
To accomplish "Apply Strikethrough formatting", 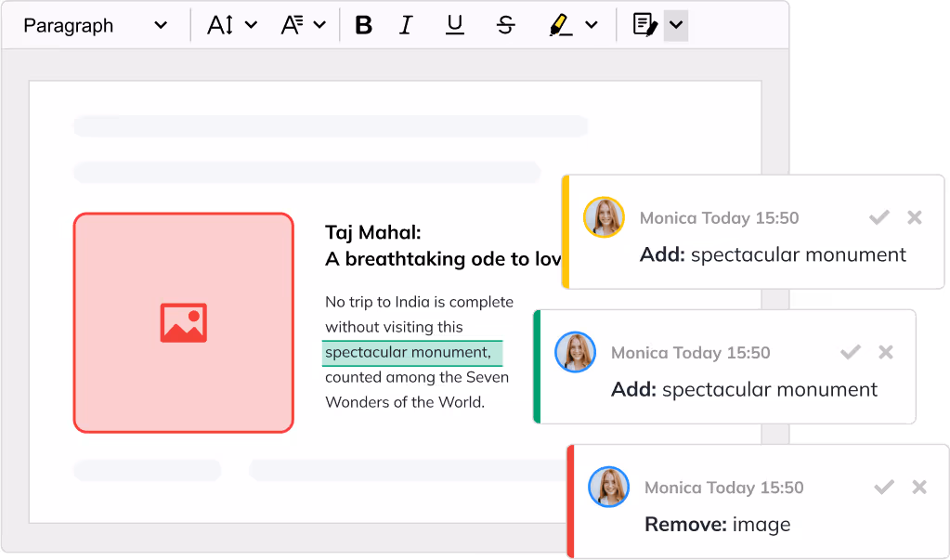I will [x=505, y=26].
